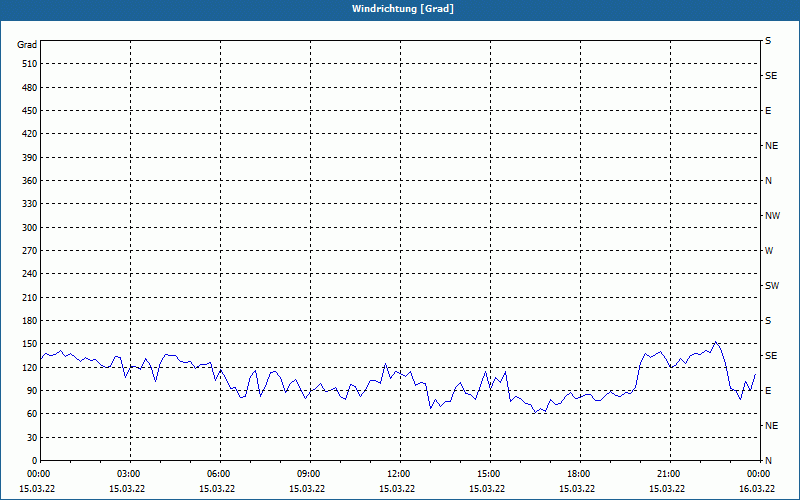Select the 09:00 time label
Viewport: 800px width, 500px height.
[308, 474]
